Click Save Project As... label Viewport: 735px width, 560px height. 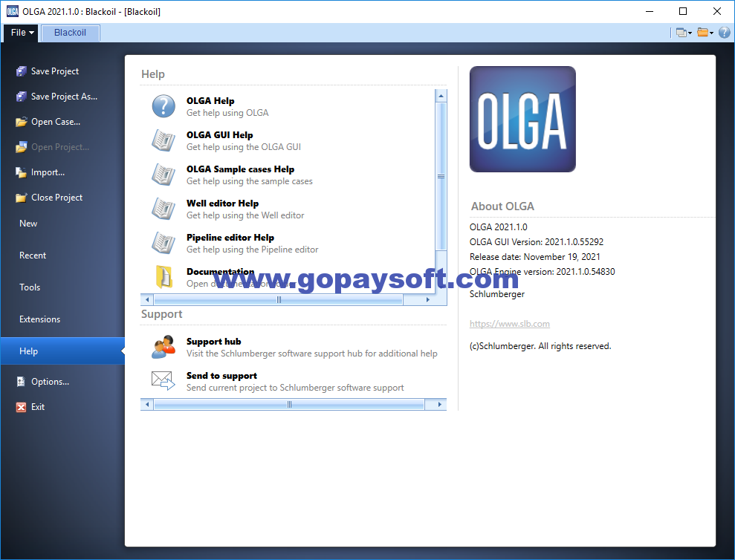pos(64,97)
